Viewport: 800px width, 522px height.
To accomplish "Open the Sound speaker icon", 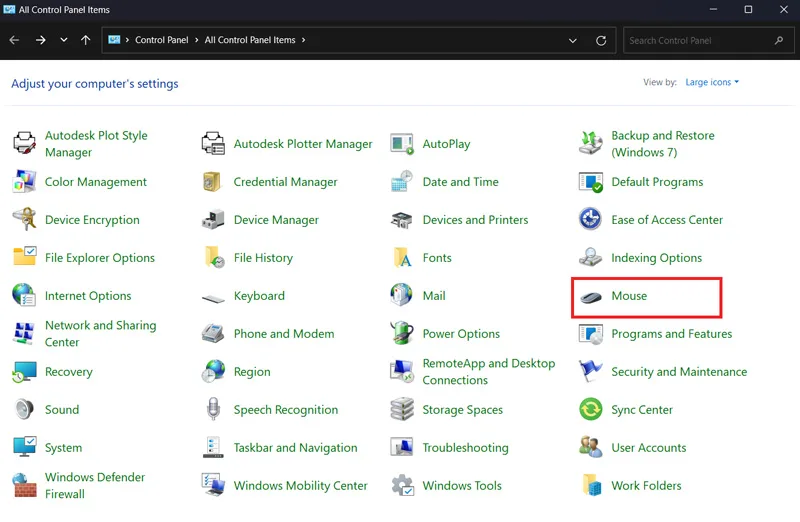I will point(24,410).
